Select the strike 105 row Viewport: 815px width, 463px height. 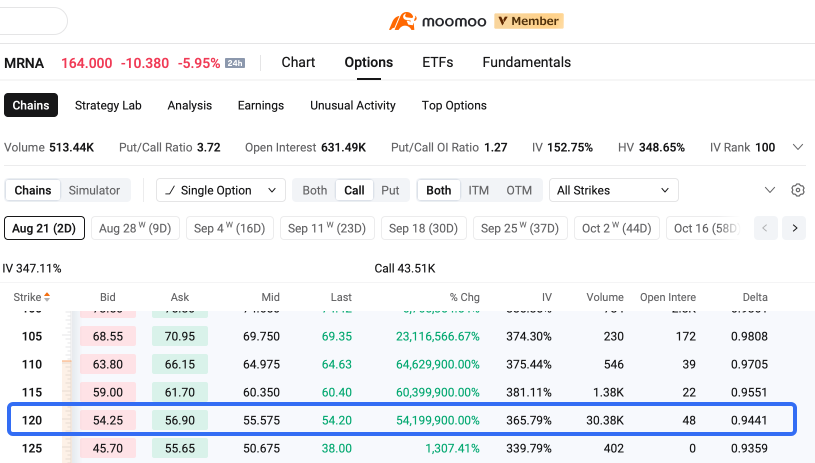pyautogui.click(x=408, y=336)
